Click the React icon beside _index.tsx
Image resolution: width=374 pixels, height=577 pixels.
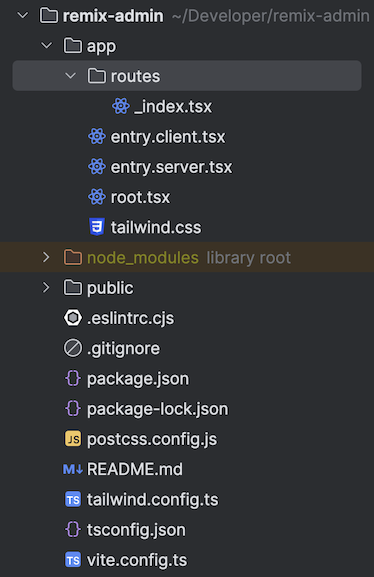point(121,106)
